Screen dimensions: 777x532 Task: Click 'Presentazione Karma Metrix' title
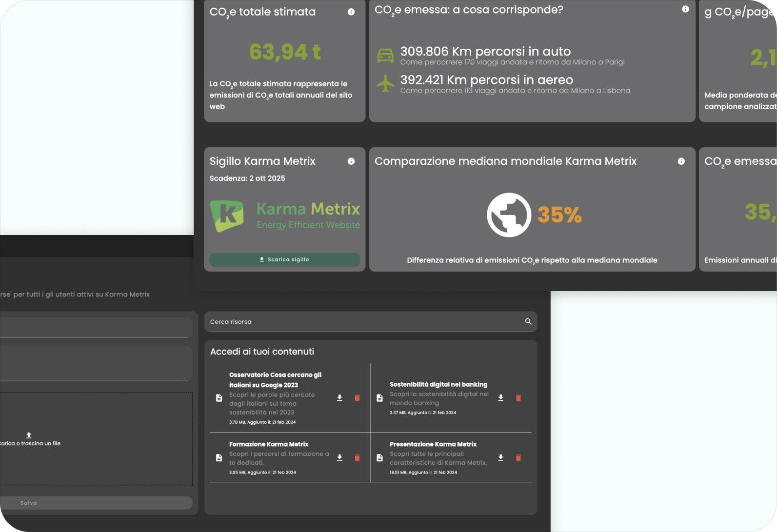433,444
